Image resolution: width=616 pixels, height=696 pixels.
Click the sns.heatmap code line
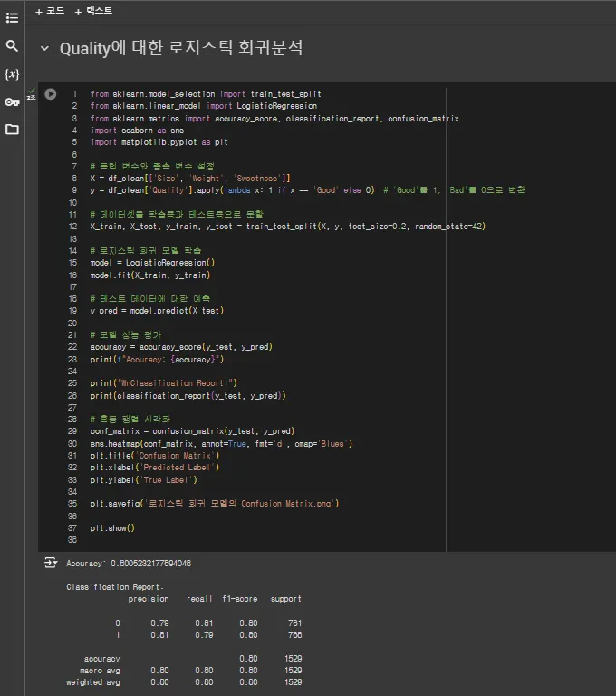pos(220,443)
